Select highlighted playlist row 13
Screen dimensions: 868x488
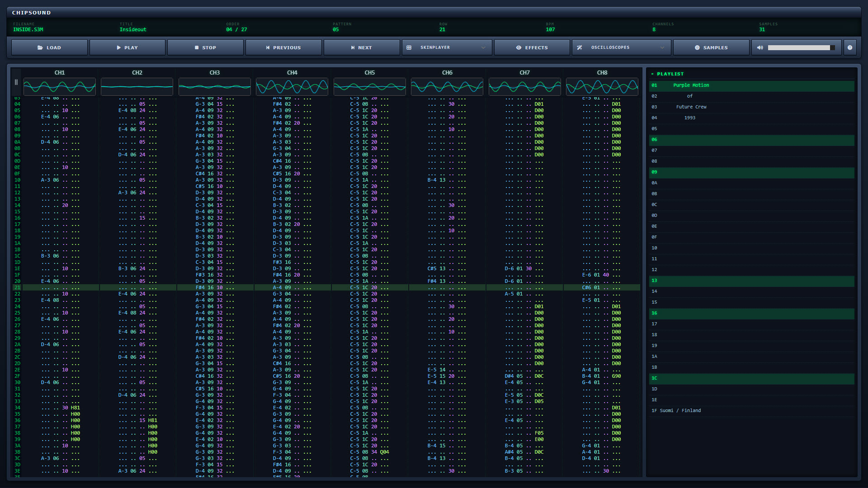(x=752, y=281)
